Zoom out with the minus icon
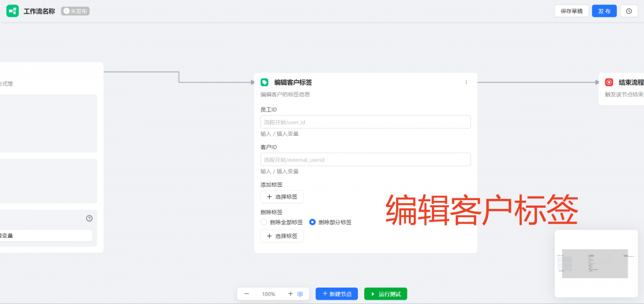The image size is (644, 304). click(247, 294)
